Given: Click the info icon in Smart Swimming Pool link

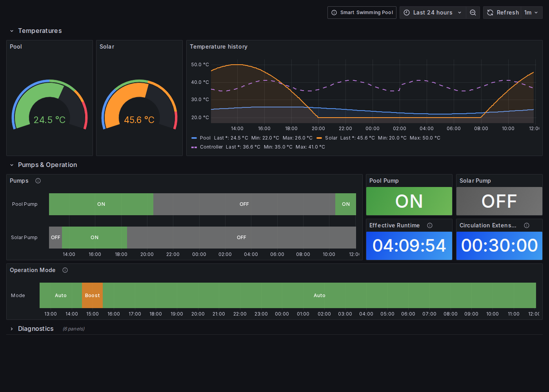Looking at the screenshot, I should (334, 13).
